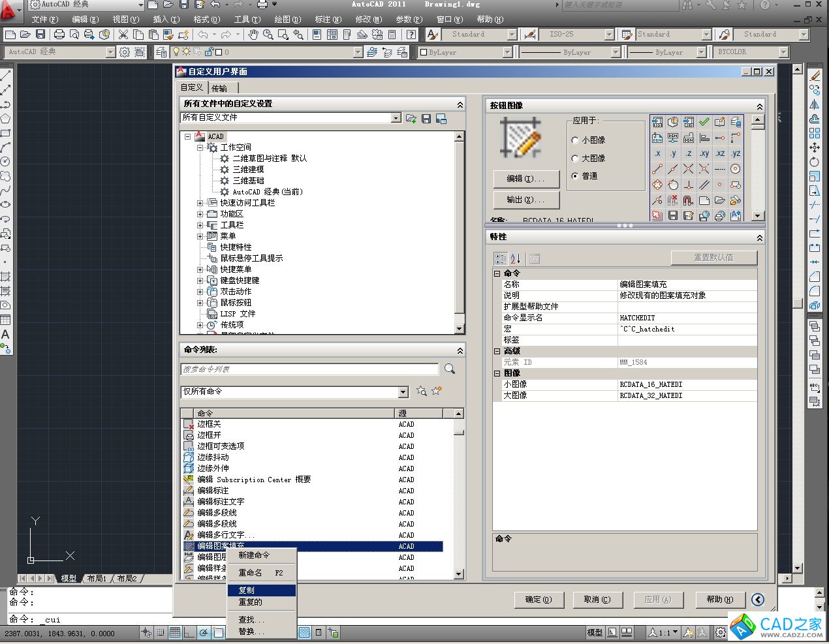Click the Pan hand tool in toolbar
This screenshot has width=829, height=644.
[253, 35]
